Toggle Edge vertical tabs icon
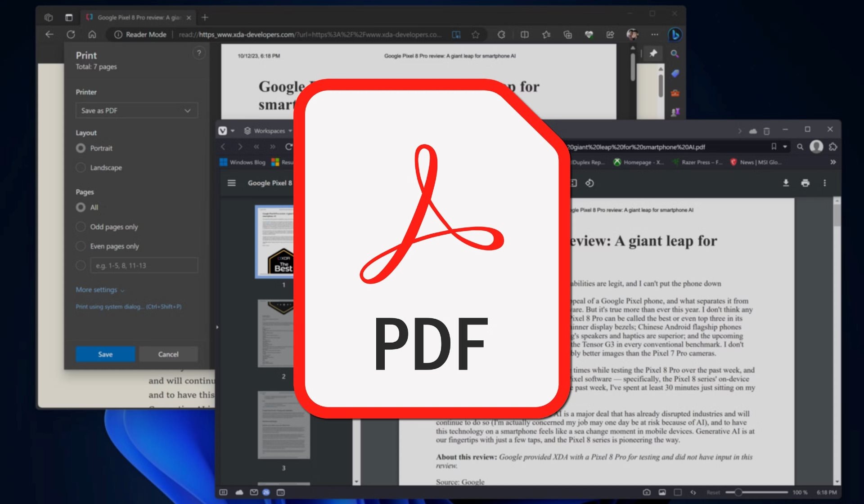864x504 pixels. click(69, 18)
